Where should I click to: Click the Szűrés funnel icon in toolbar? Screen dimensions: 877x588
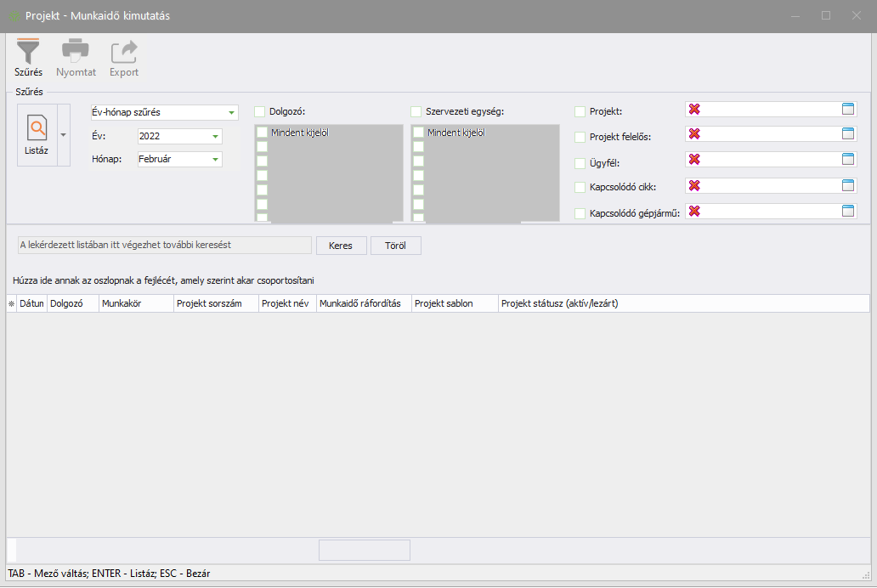(x=28, y=52)
